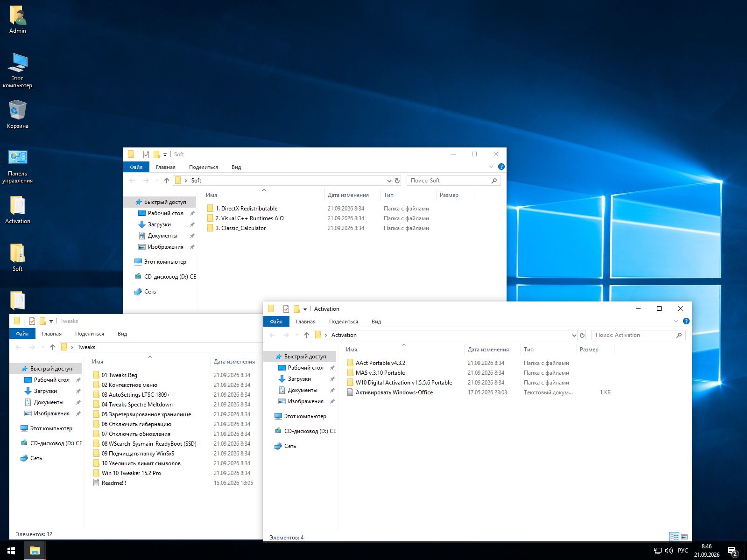
Task: Select the MAS v.3.10 Portable folder
Action: click(x=380, y=373)
